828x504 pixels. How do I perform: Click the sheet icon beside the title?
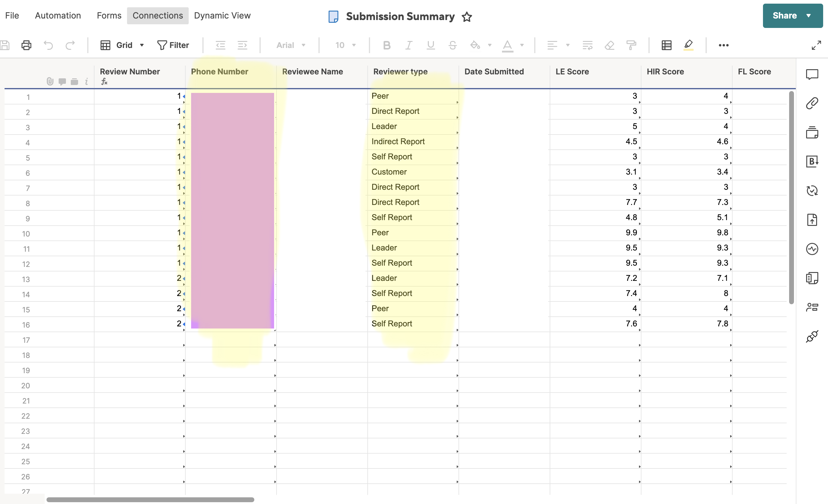[x=333, y=16]
